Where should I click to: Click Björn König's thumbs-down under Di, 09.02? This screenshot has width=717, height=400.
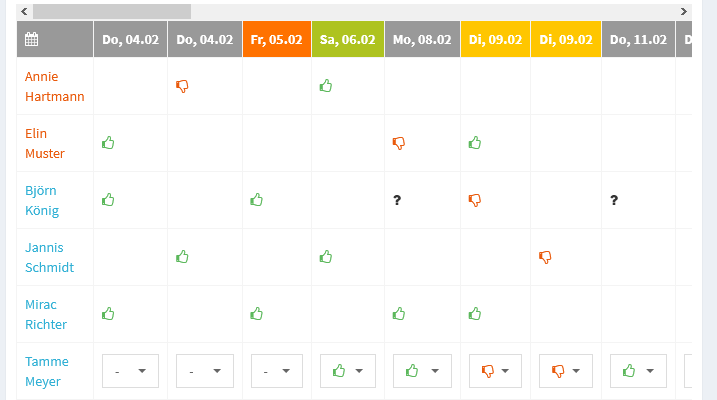pyautogui.click(x=475, y=200)
